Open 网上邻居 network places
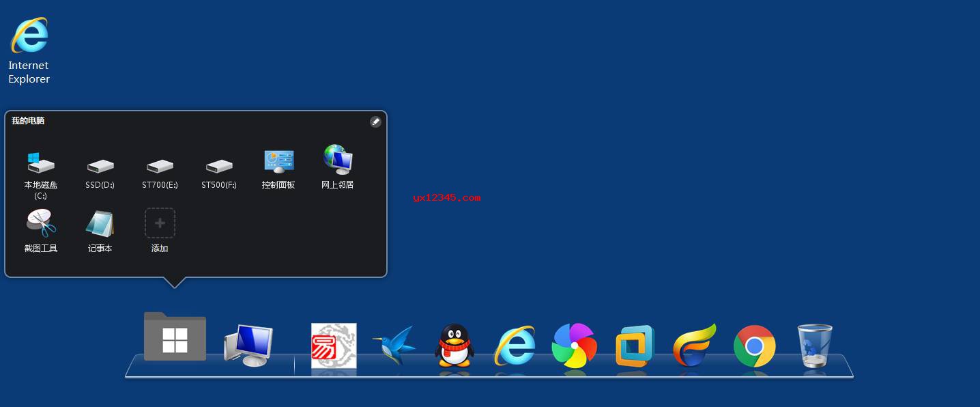This screenshot has width=980, height=407. click(x=338, y=167)
